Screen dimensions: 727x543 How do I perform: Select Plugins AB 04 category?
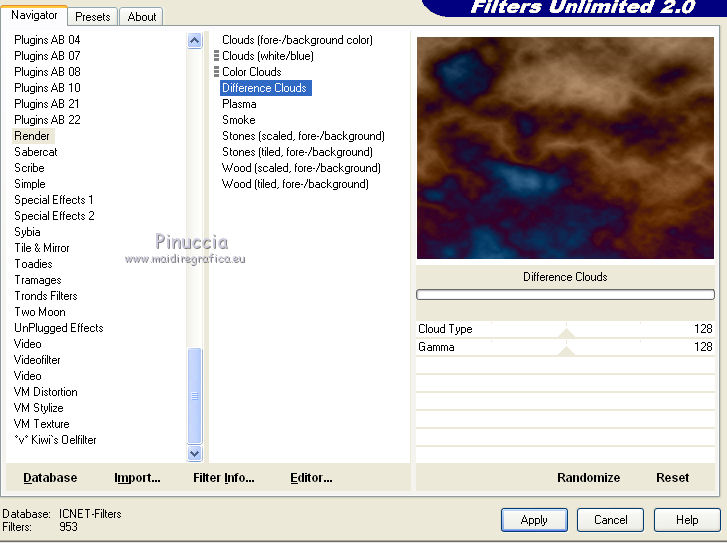[47, 40]
